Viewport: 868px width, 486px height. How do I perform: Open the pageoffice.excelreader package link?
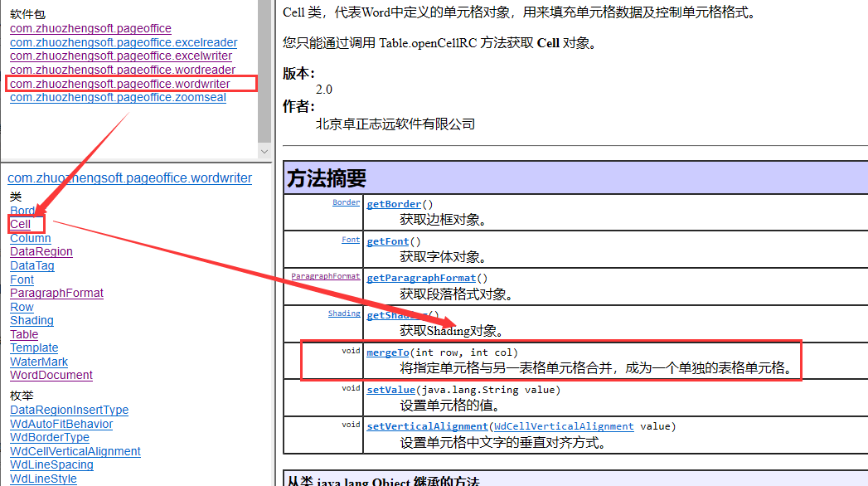(124, 42)
